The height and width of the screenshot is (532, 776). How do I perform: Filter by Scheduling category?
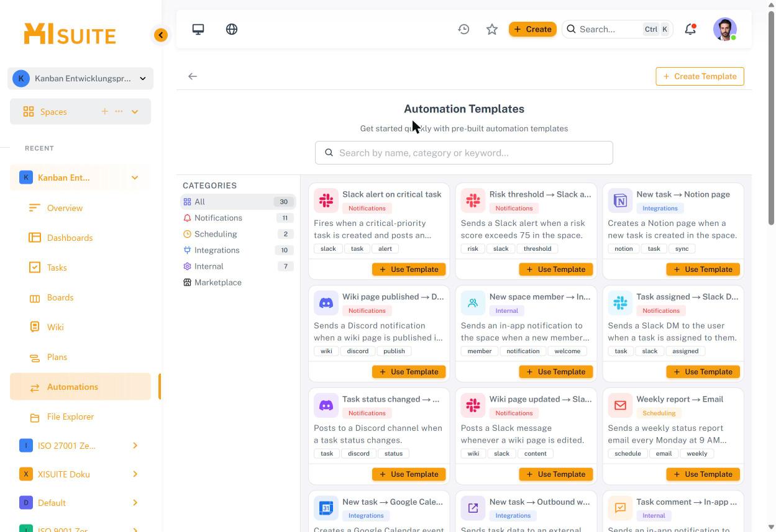coord(238,234)
